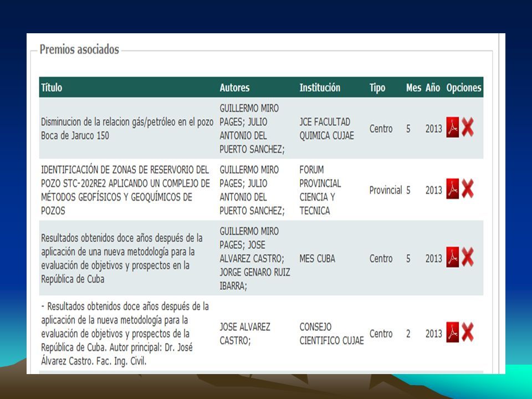Click the Autores column header
Screen dimensions: 532x399
(x=234, y=88)
